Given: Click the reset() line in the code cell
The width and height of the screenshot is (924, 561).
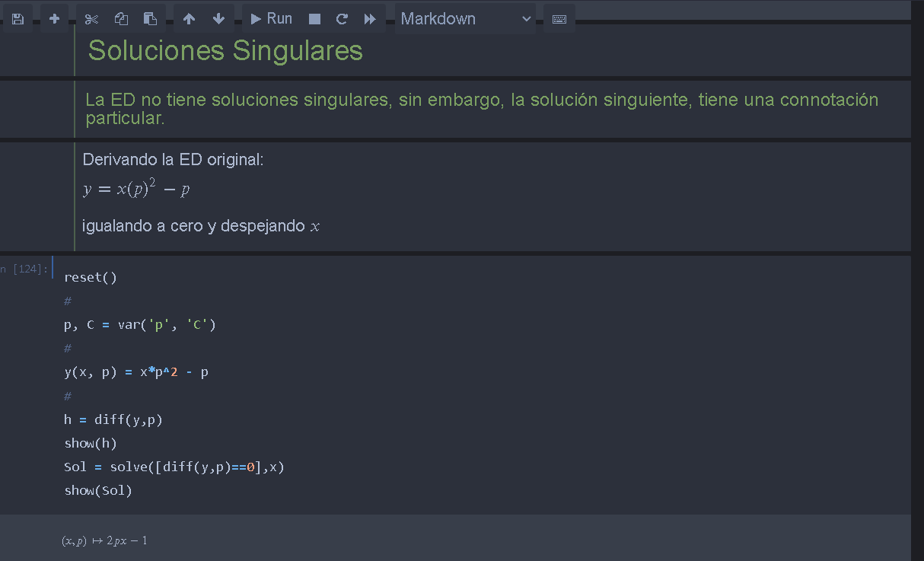Looking at the screenshot, I should 91,277.
